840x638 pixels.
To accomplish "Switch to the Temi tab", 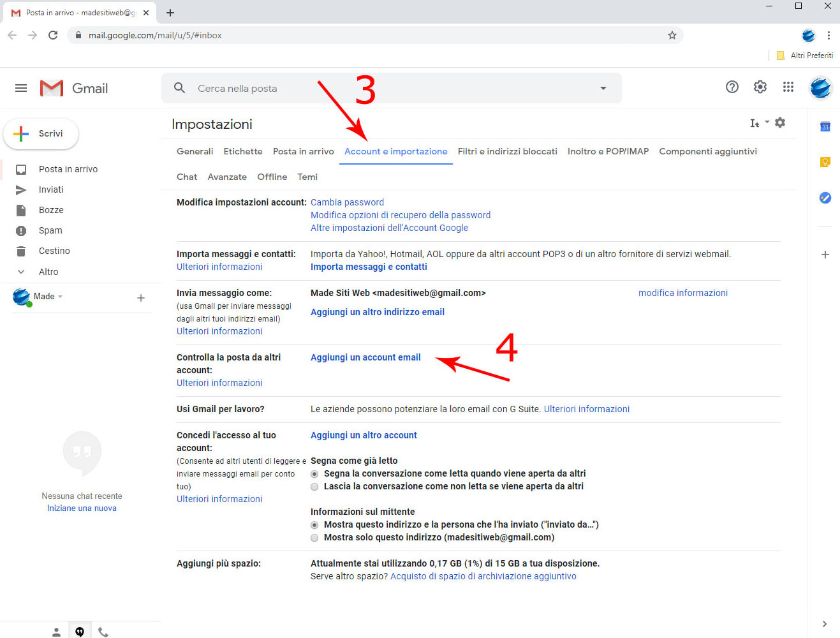I will (307, 177).
